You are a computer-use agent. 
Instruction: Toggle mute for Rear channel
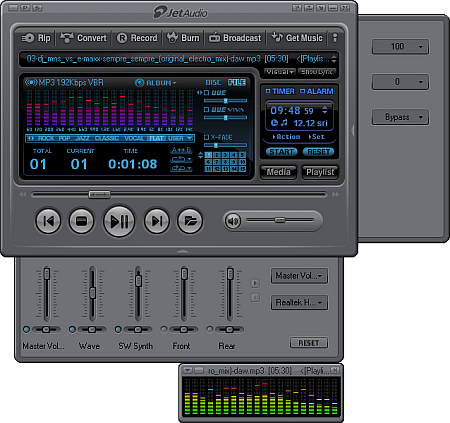tap(209, 330)
